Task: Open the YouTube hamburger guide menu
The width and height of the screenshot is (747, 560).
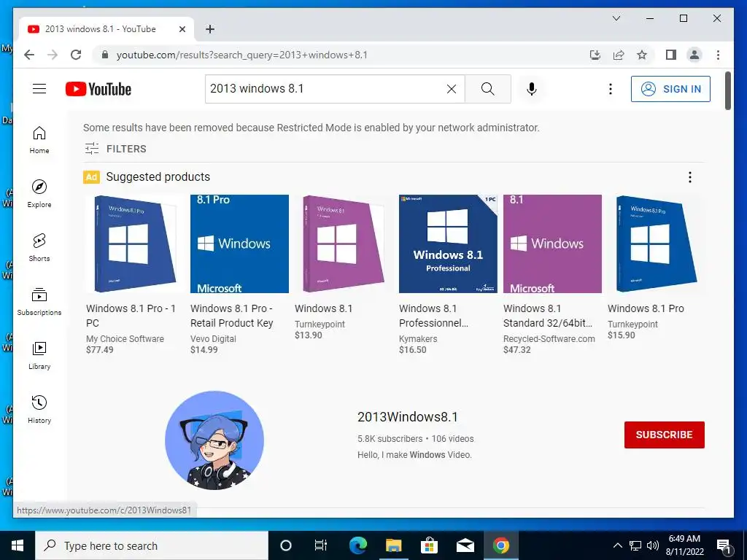Action: (39, 88)
